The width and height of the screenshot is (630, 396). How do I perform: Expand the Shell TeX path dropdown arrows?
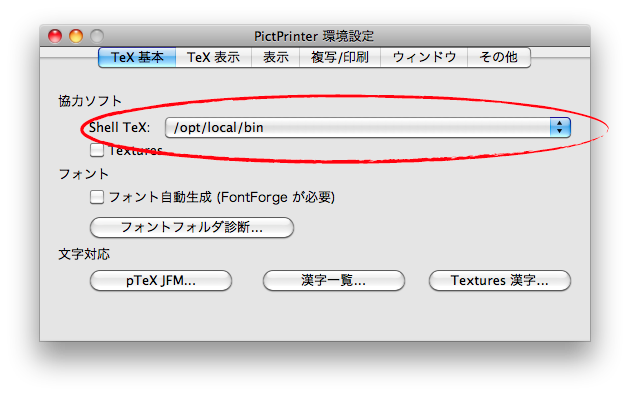point(560,127)
